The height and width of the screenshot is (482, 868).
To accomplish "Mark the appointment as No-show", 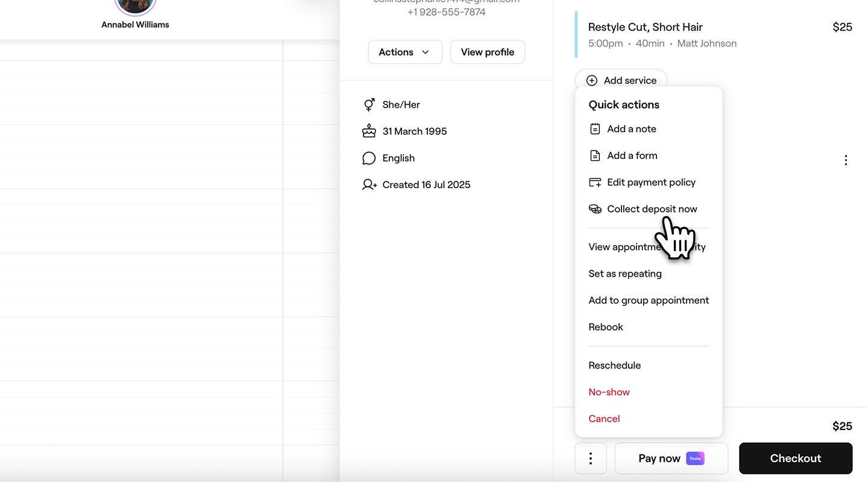I will point(609,392).
